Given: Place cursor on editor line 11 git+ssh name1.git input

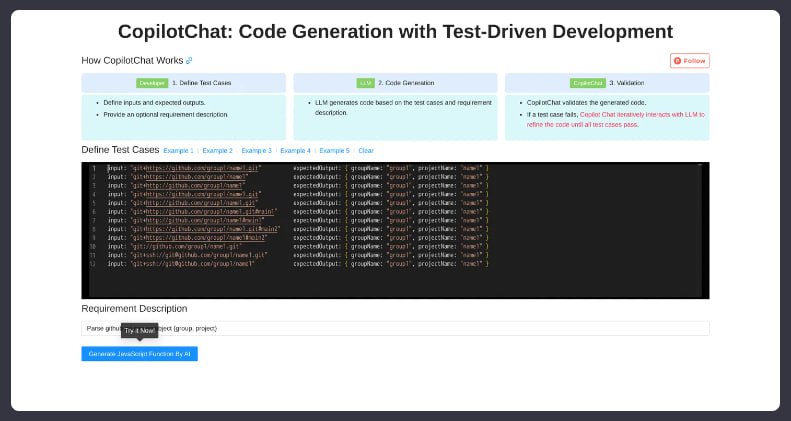Looking at the screenshot, I should [199, 255].
